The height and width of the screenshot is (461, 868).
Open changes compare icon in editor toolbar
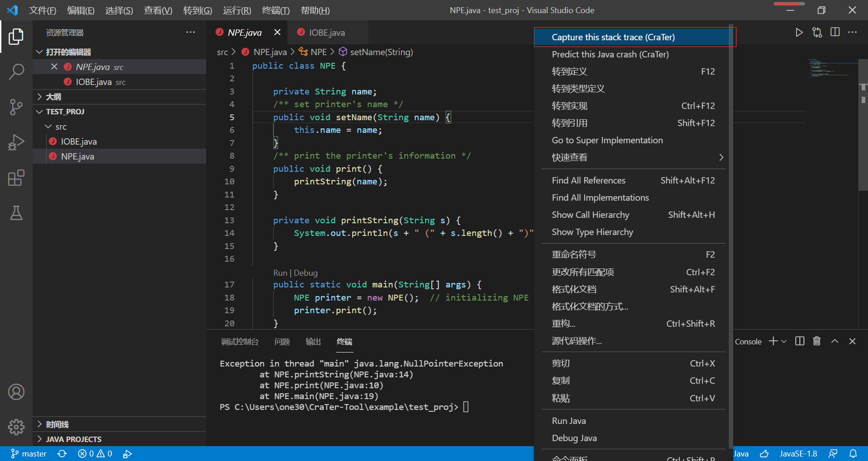coord(817,33)
